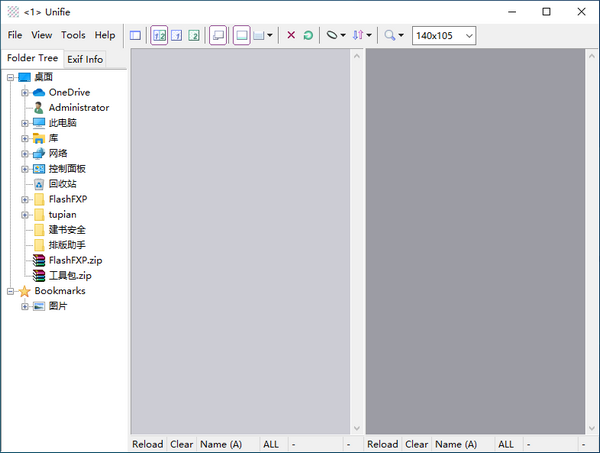
Task: Show only pane 1 view
Action: click(176, 36)
